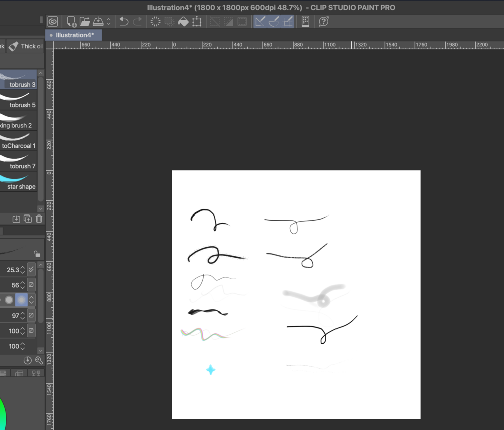Click the brush size 25.3 stepper
This screenshot has height=430, width=504.
click(22, 270)
